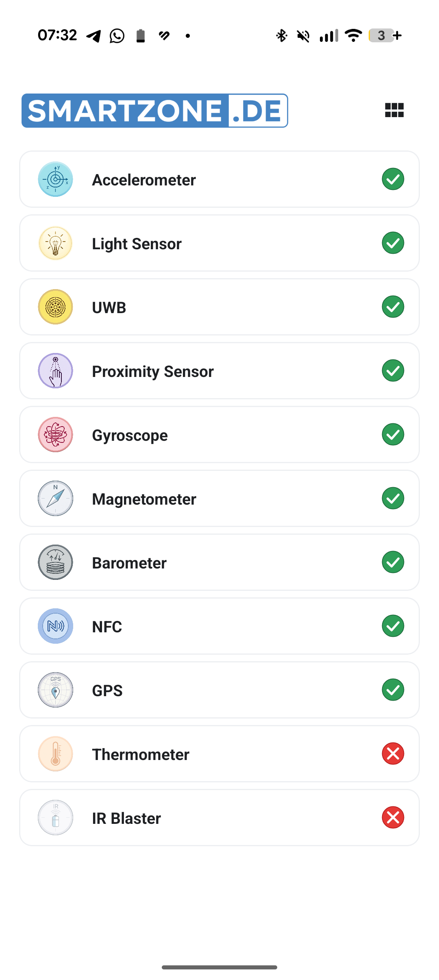Tap the Light Sensor bulb icon

click(x=56, y=243)
